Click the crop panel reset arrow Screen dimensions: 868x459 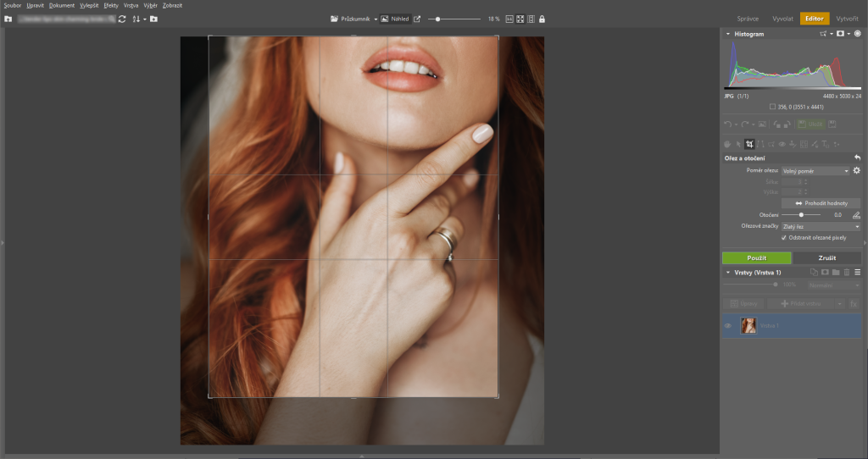[858, 158]
